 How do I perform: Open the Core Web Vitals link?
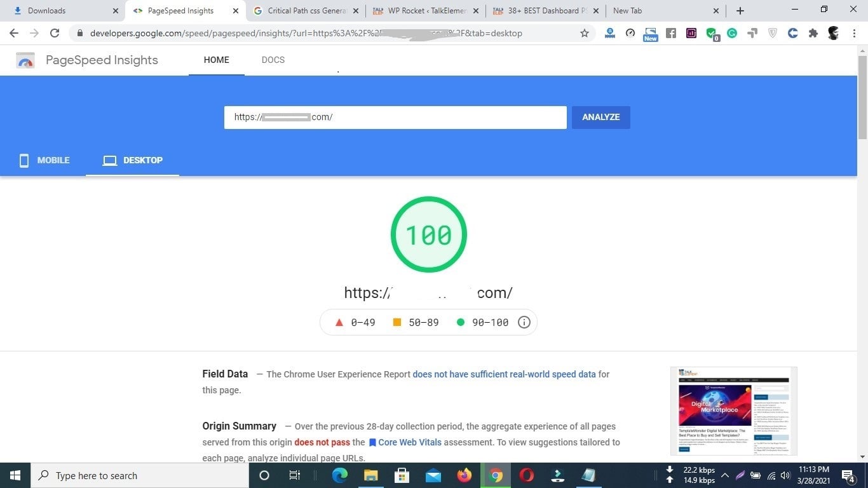pyautogui.click(x=410, y=442)
